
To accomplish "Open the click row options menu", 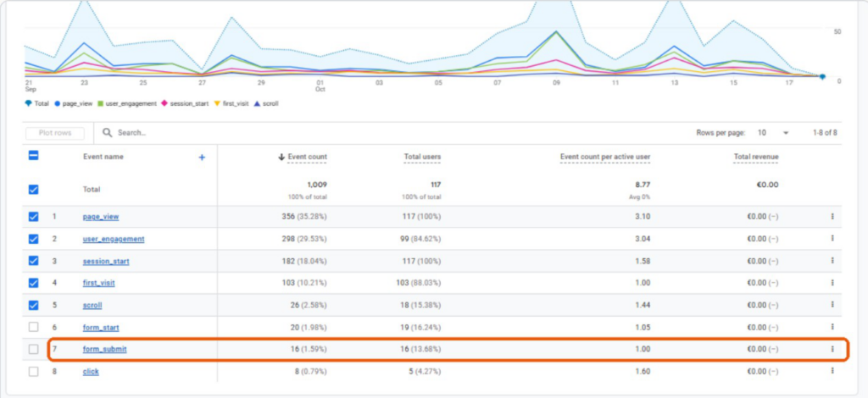I will click(x=832, y=371).
